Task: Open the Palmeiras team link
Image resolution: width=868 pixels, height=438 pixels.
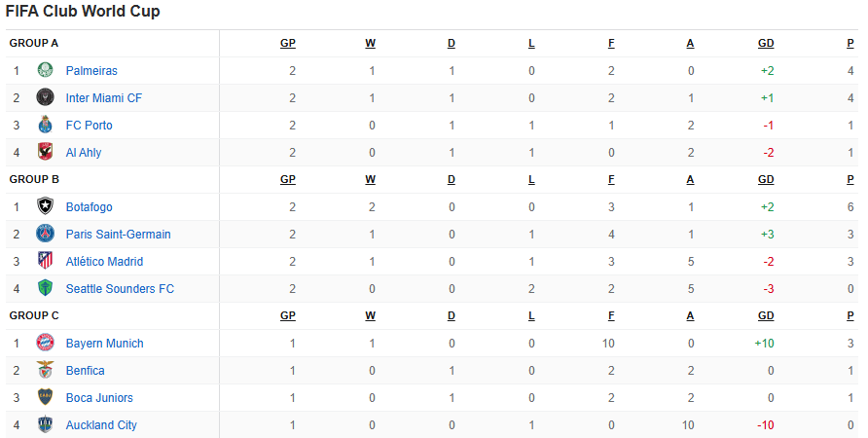Action: coord(91,71)
